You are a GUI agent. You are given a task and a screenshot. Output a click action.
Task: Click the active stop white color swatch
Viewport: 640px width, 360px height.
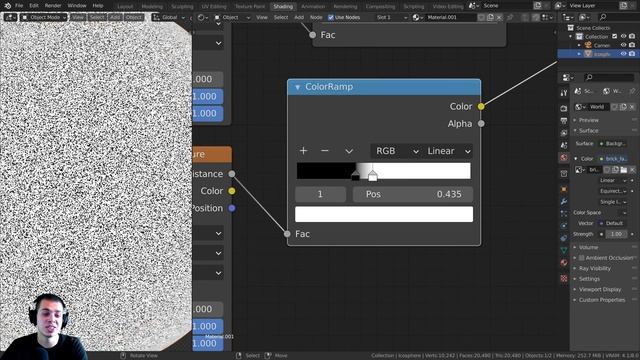coord(384,214)
